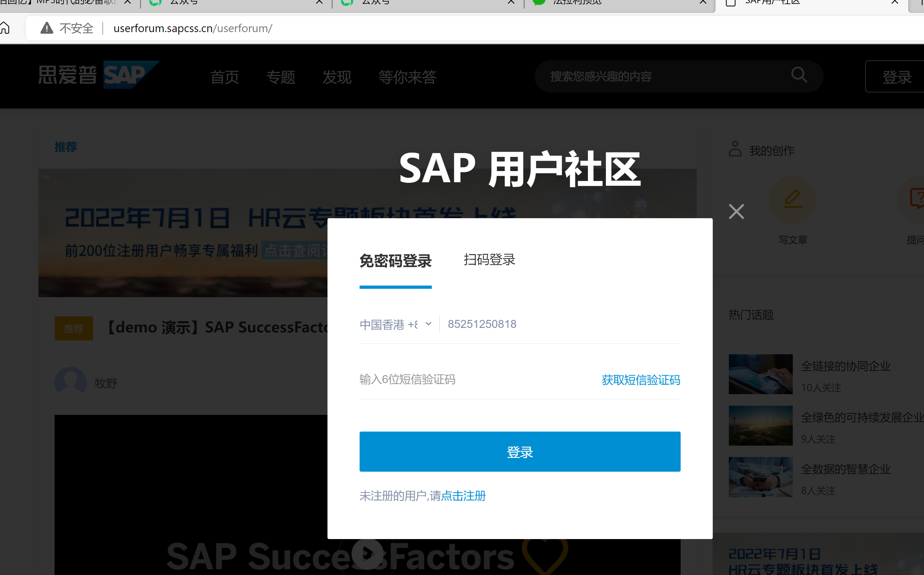Click 10人关注 text
The width and height of the screenshot is (924, 575).
tap(821, 388)
